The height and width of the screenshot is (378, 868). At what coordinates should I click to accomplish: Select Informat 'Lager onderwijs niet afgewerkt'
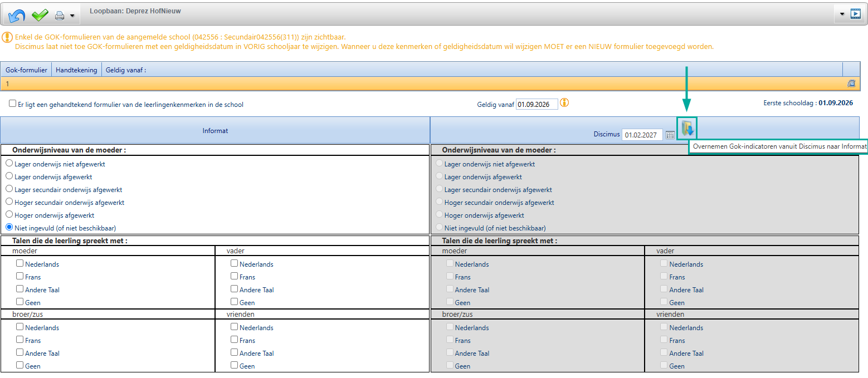9,164
